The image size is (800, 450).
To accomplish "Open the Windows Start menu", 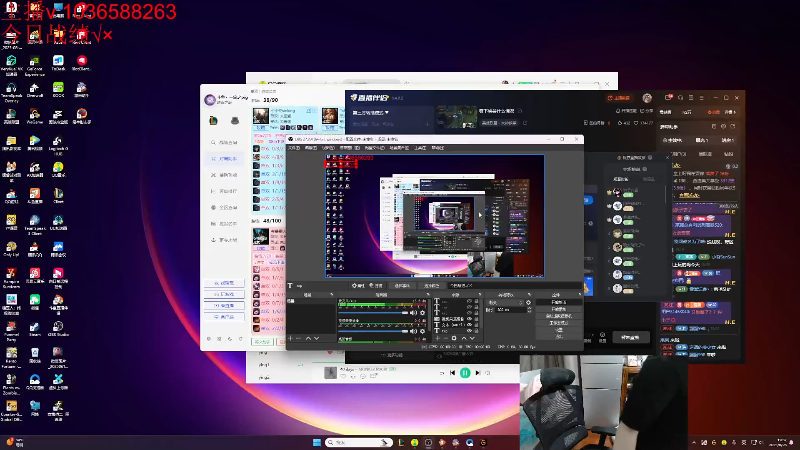I will coord(317,442).
